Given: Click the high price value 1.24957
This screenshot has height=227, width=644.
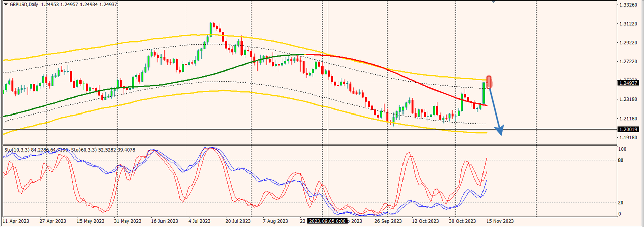Looking at the screenshot, I should (x=70, y=4).
